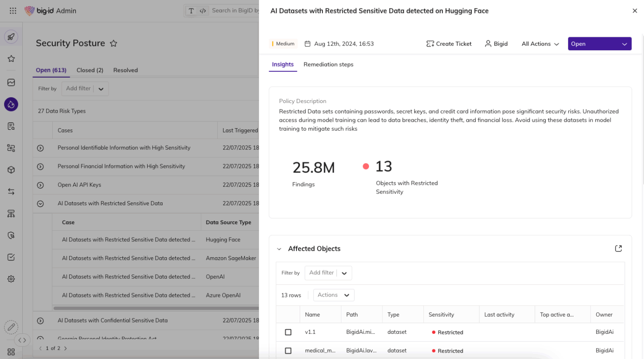Open the Actions dropdown above the objects table

tap(333, 295)
